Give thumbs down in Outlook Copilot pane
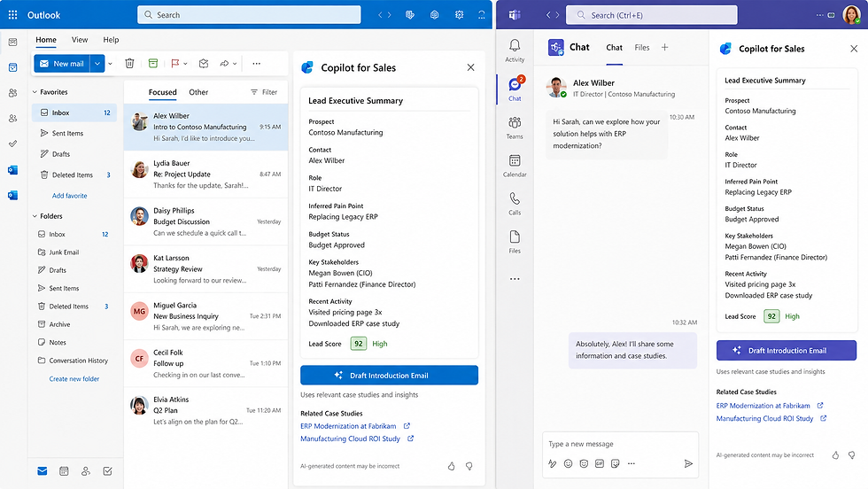The width and height of the screenshot is (868, 489). click(469, 466)
